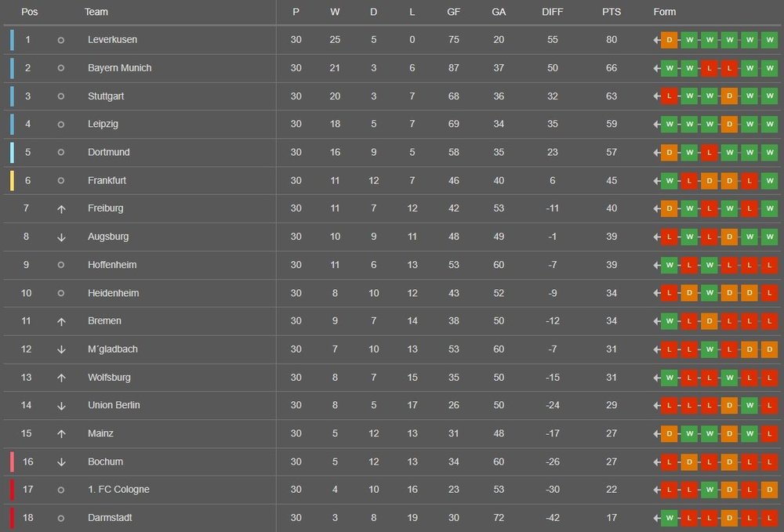This screenshot has height=532, width=784.
Task: Click Leverkusen's orange D form badge
Action: pos(669,40)
